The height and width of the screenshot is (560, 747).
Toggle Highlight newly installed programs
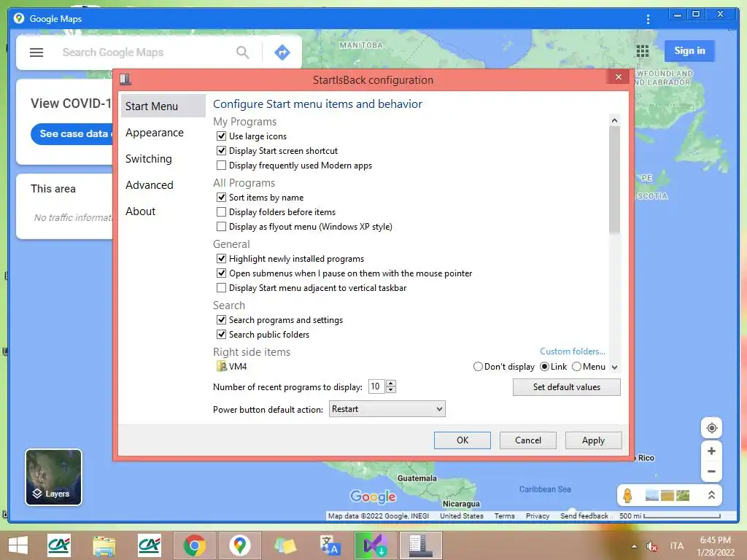click(221, 259)
